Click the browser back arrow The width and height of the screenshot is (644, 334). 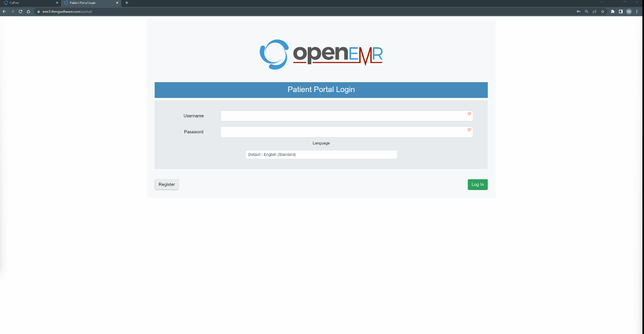(x=4, y=12)
